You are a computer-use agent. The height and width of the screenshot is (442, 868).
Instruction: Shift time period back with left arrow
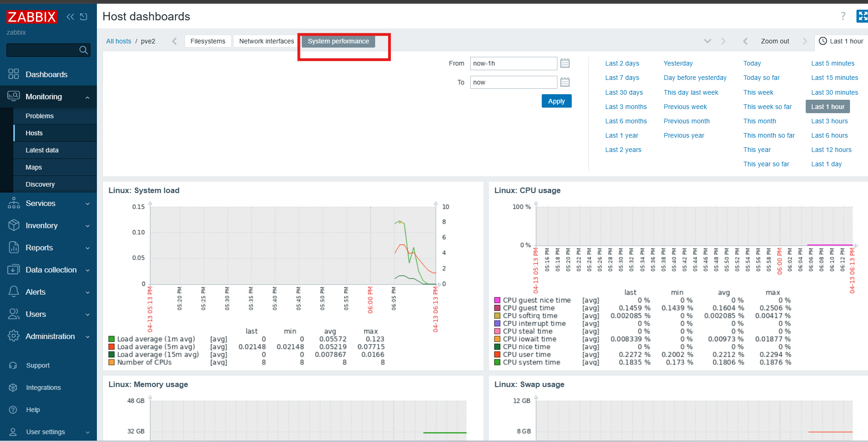point(745,41)
